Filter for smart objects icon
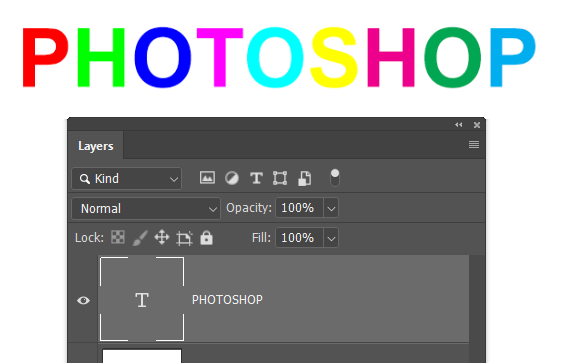The image size is (570, 363). coord(305,178)
